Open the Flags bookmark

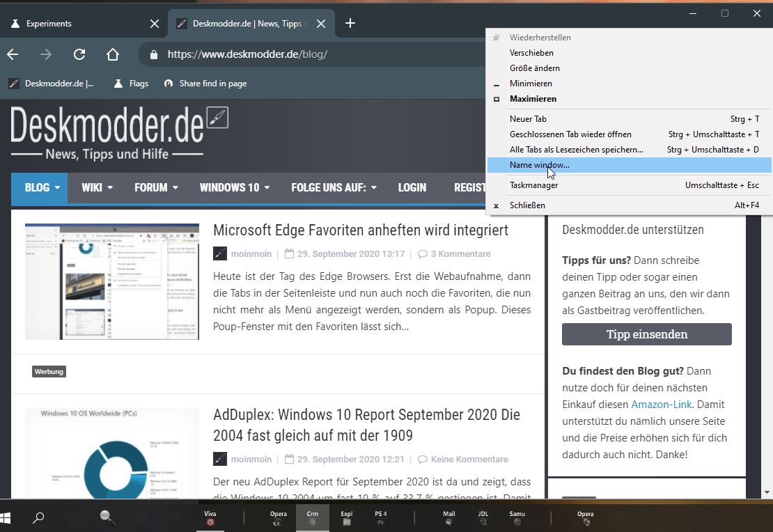pyautogui.click(x=131, y=84)
